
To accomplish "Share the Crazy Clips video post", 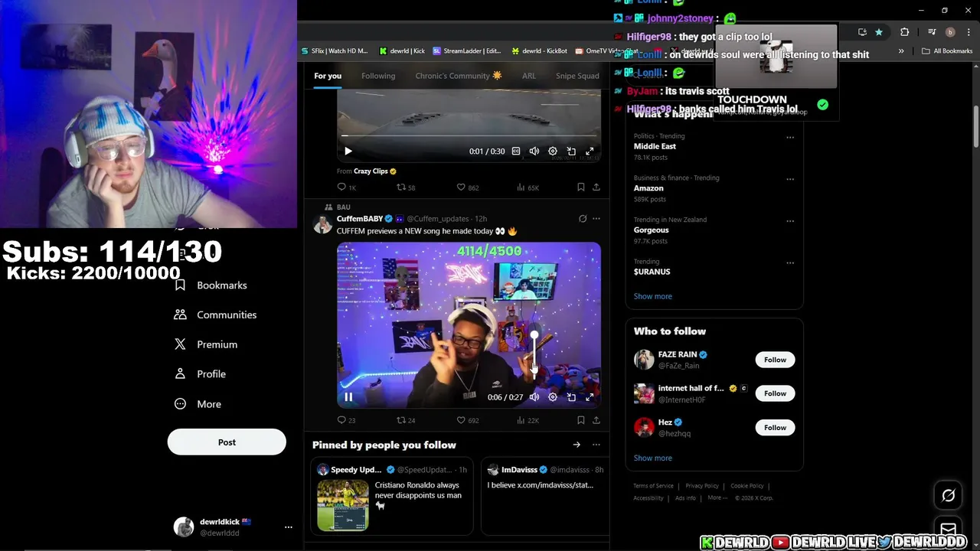I will pos(596,187).
